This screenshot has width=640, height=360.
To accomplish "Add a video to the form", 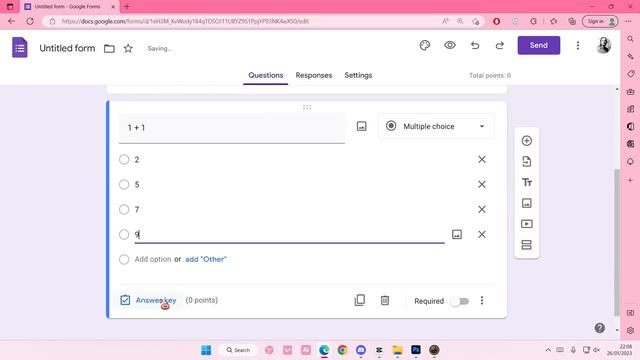I will click(527, 224).
